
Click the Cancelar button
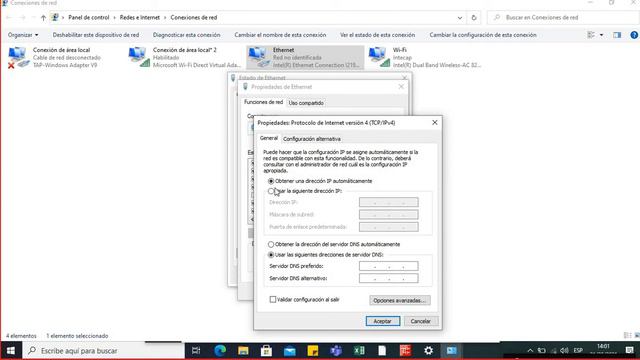[x=420, y=321]
